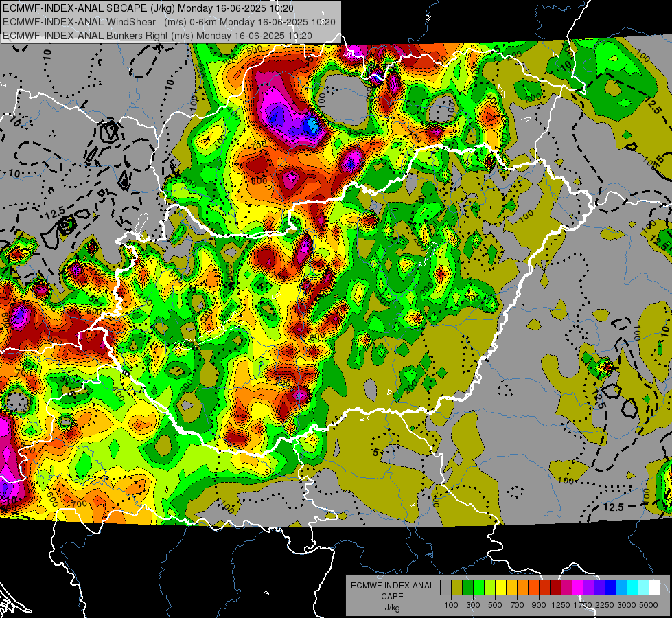Screen dimensions: 672x618
Task: Select the WindShear_ (m/s) 0-6km title line
Action: 169,22
